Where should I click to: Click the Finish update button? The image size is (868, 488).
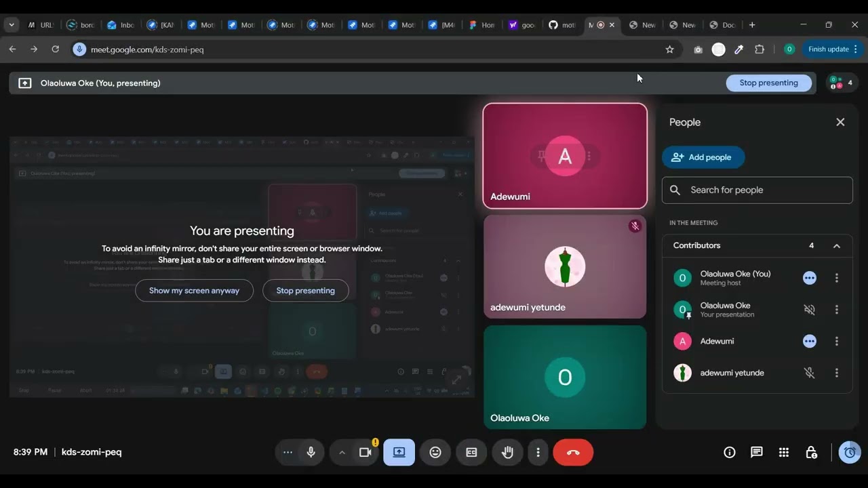pyautogui.click(x=833, y=49)
